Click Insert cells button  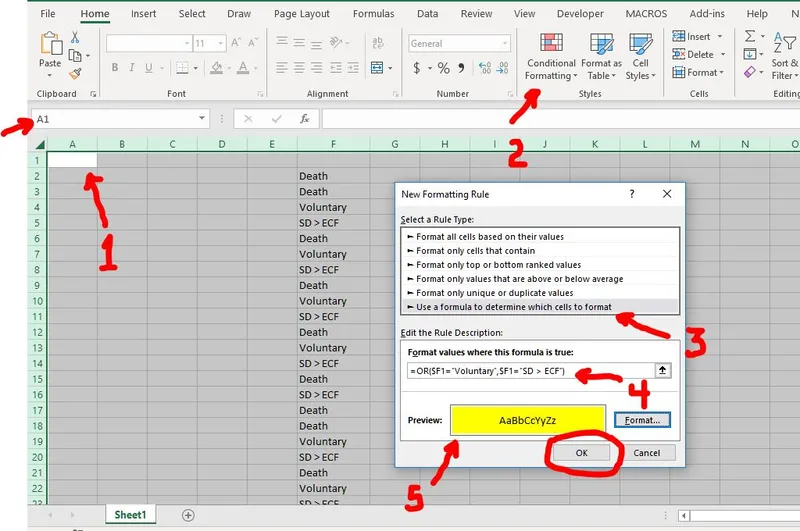click(697, 36)
